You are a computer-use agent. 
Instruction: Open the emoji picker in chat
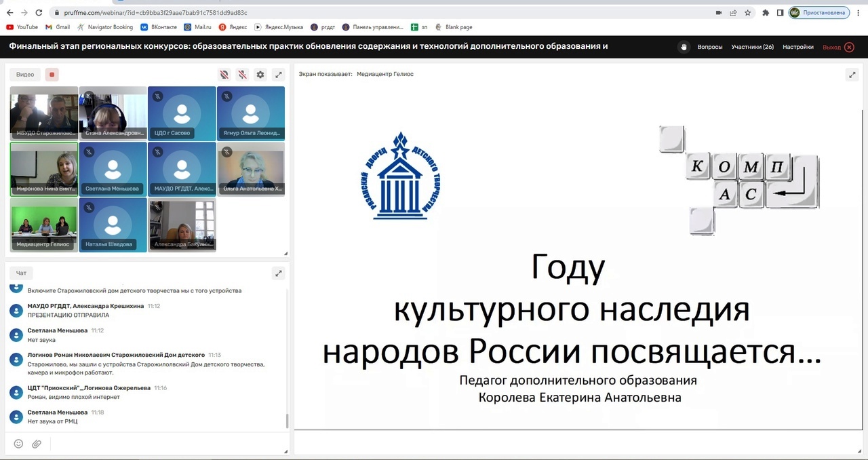(x=18, y=444)
